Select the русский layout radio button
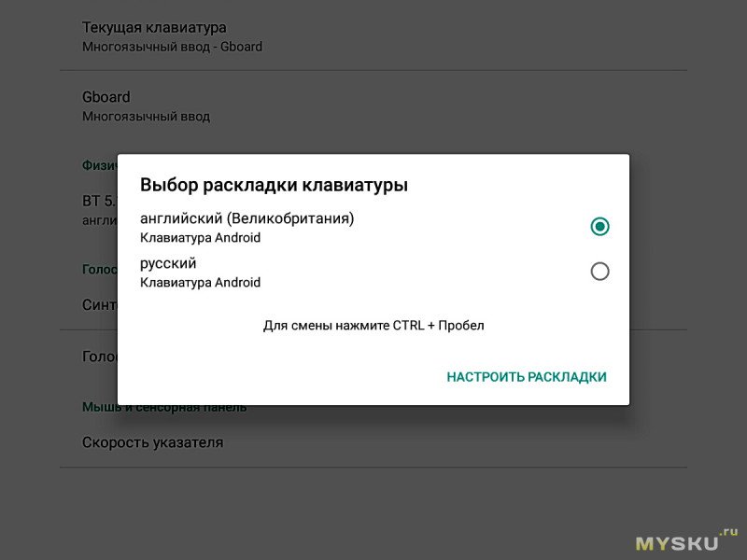The height and width of the screenshot is (560, 747). 599,272
